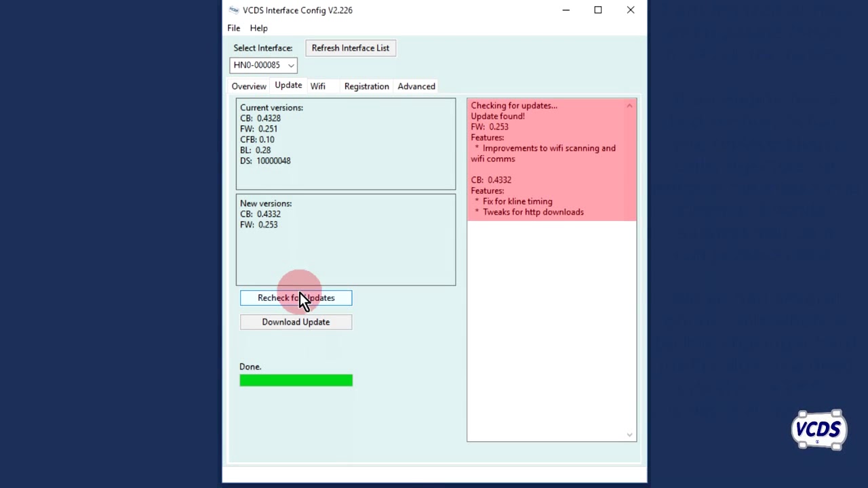Click 'BL: 0.28' version line
Viewport: 868px width, 488px height.
(x=256, y=150)
